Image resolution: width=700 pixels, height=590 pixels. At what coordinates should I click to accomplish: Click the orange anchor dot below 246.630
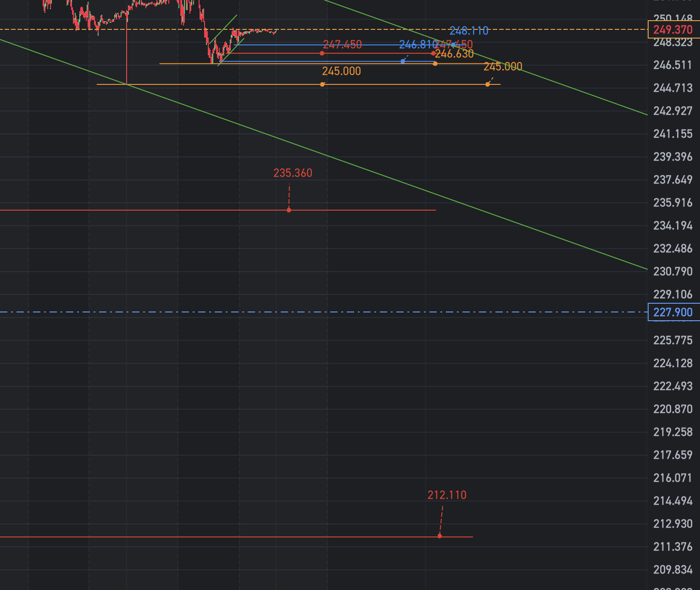click(435, 64)
